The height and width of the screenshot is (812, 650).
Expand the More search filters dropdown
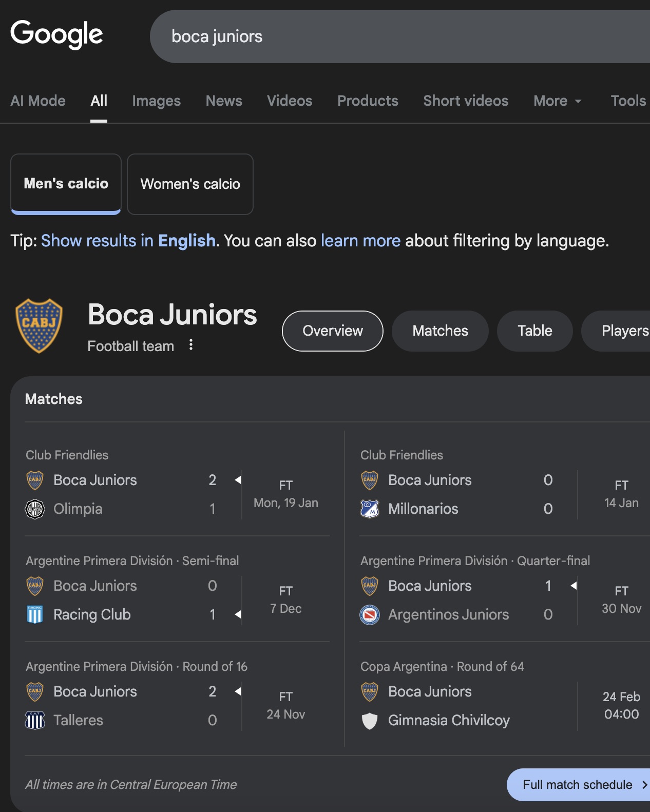(x=557, y=101)
